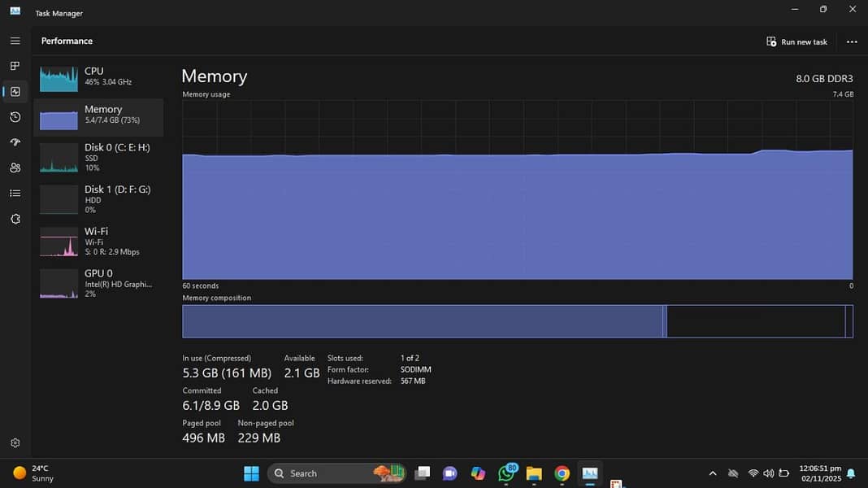
Task: Click the Run new task button
Action: click(796, 41)
